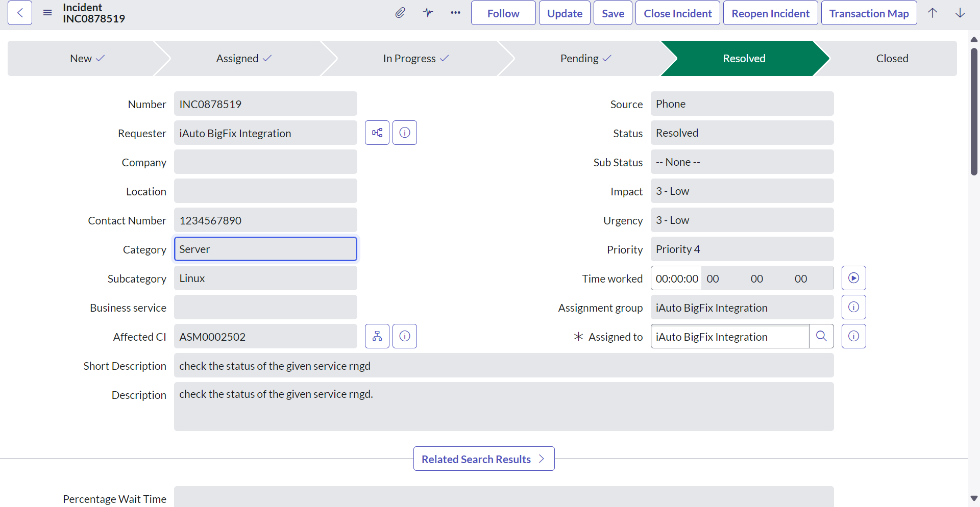Viewport: 980px width, 507px height.
Task: Click the back arrow button
Action: 20,13
